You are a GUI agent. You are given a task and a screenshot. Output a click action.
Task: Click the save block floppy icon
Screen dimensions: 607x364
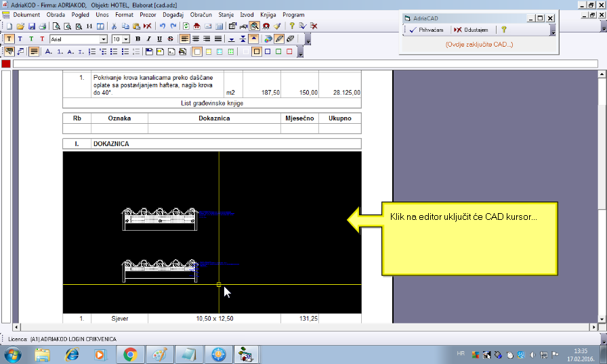coord(149,52)
